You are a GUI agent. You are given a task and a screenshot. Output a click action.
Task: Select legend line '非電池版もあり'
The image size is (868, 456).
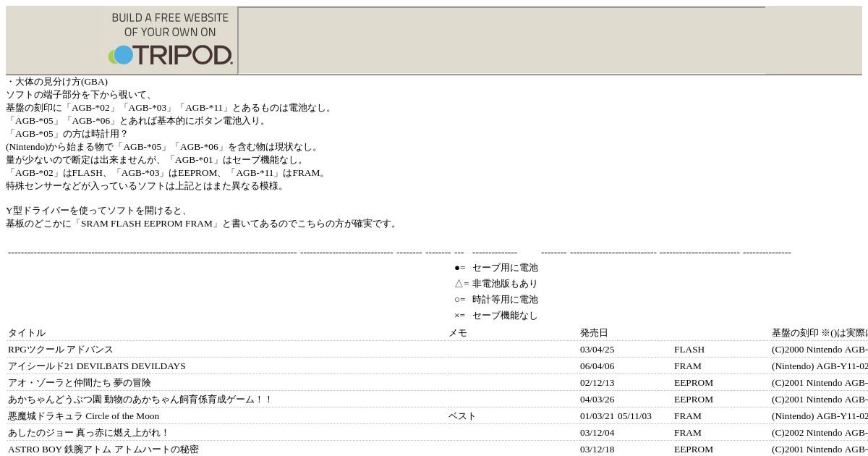point(505,284)
